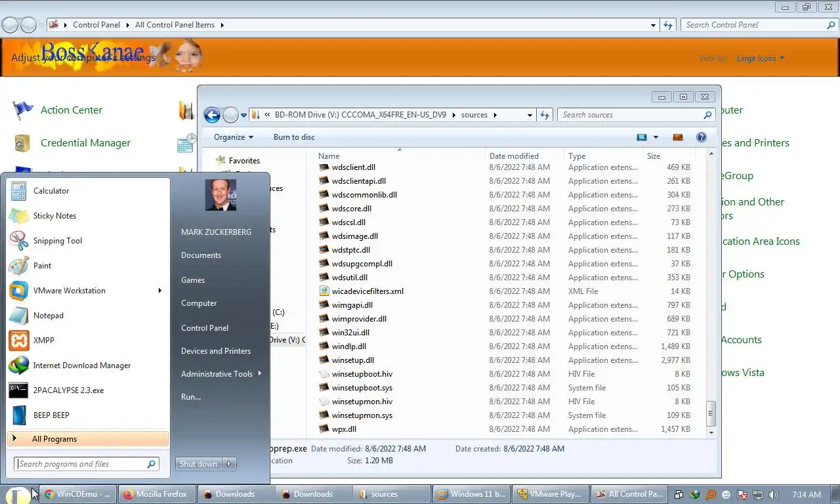Open the Snipping Tool shortcut
Image resolution: width=840 pixels, height=504 pixels.
[x=88, y=241]
